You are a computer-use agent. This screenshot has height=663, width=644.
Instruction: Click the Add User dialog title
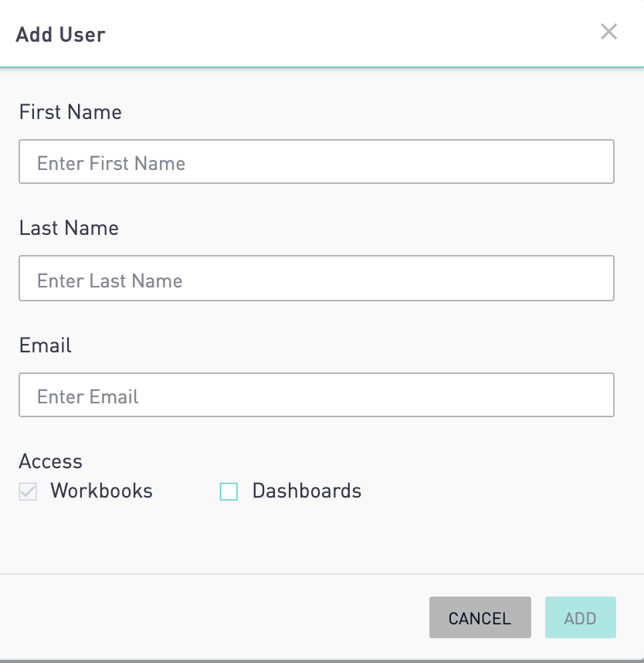pyautogui.click(x=60, y=34)
